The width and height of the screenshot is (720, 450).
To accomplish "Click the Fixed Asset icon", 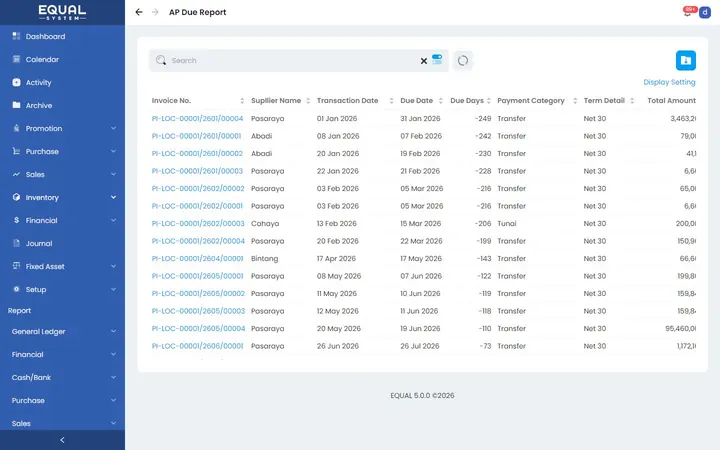I will pos(17,266).
